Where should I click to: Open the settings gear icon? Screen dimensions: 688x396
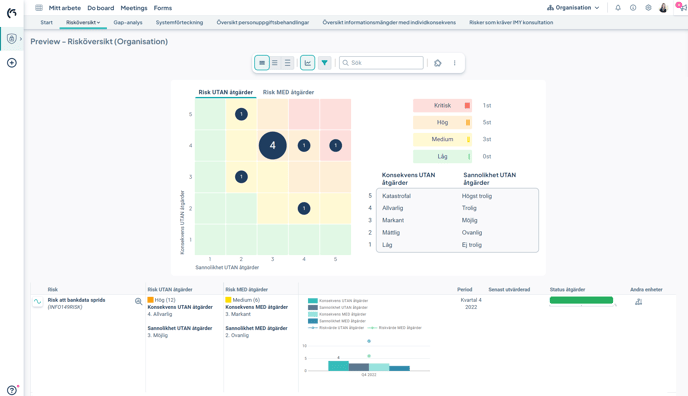tap(648, 8)
